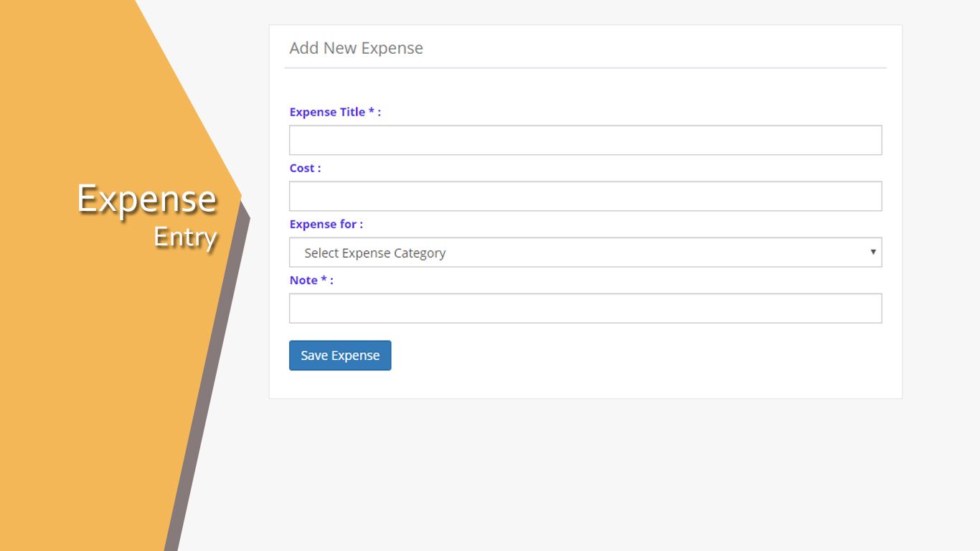Click the "Cost :" field label
980x551 pixels.
[305, 168]
